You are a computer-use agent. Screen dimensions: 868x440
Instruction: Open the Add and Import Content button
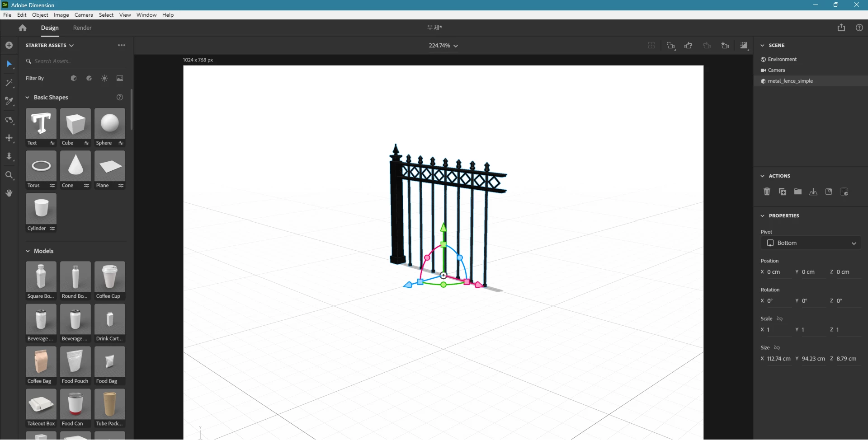(x=9, y=45)
